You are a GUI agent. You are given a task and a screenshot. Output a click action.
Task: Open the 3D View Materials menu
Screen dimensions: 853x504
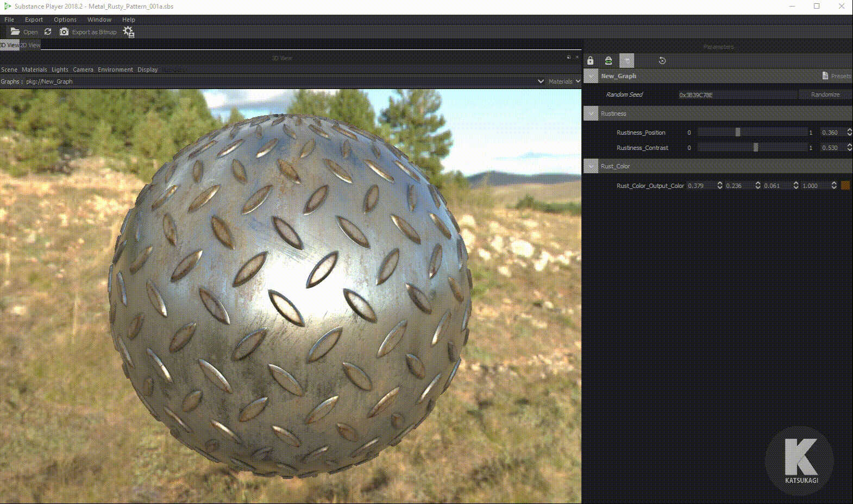pyautogui.click(x=34, y=70)
